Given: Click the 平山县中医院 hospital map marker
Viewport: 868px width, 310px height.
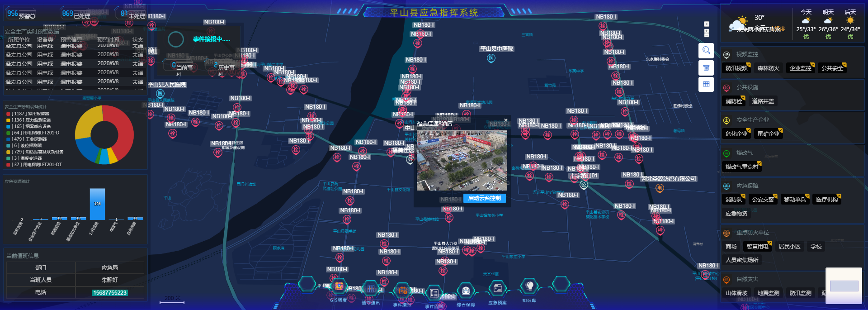Looking at the screenshot, I should tap(491, 58).
